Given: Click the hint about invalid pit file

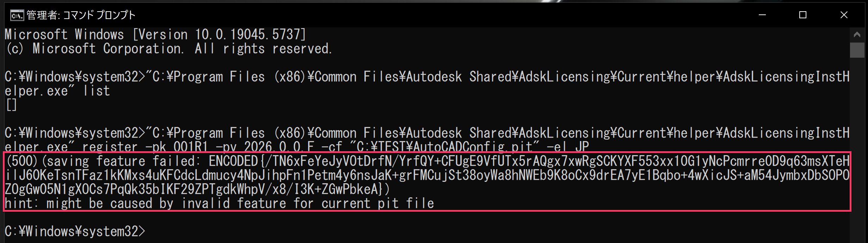Looking at the screenshot, I should click(218, 203).
